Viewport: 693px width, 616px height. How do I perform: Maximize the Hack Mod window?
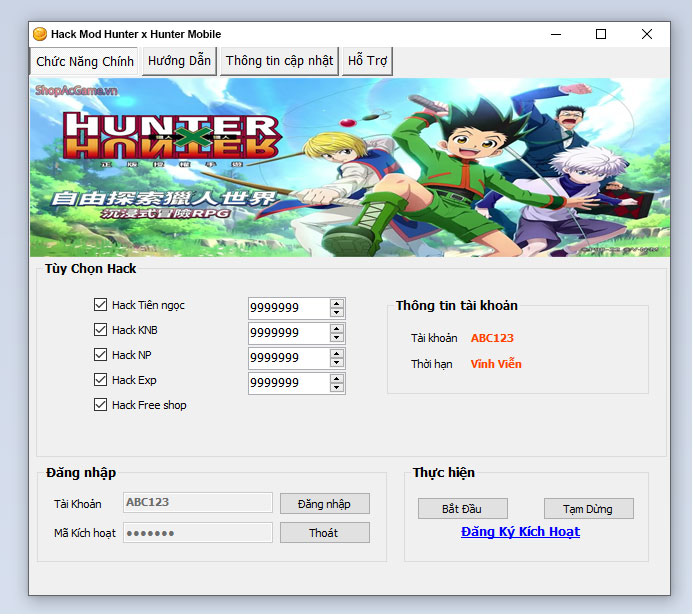pos(601,34)
